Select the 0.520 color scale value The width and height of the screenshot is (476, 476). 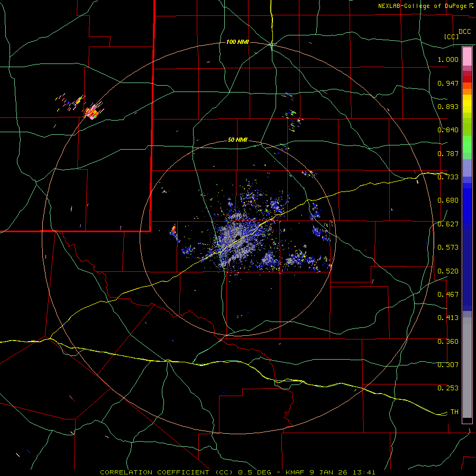[448, 271]
